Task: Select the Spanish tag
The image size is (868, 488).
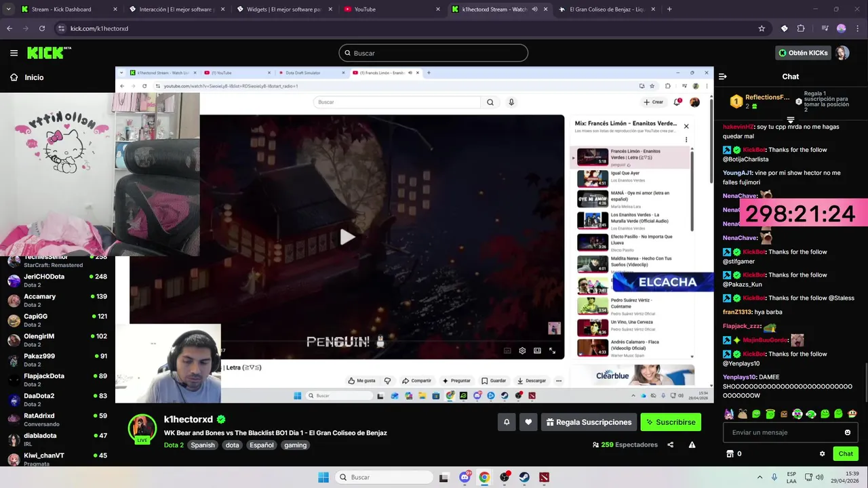Action: tap(202, 445)
